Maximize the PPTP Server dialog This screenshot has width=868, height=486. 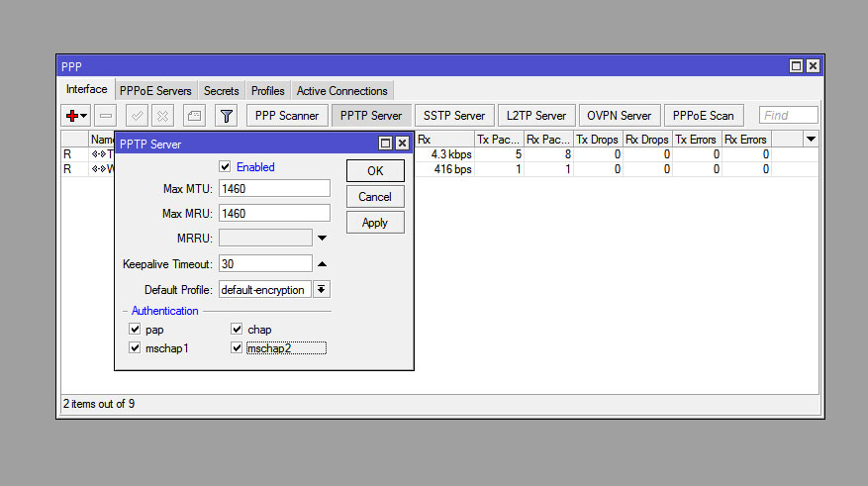click(x=385, y=144)
